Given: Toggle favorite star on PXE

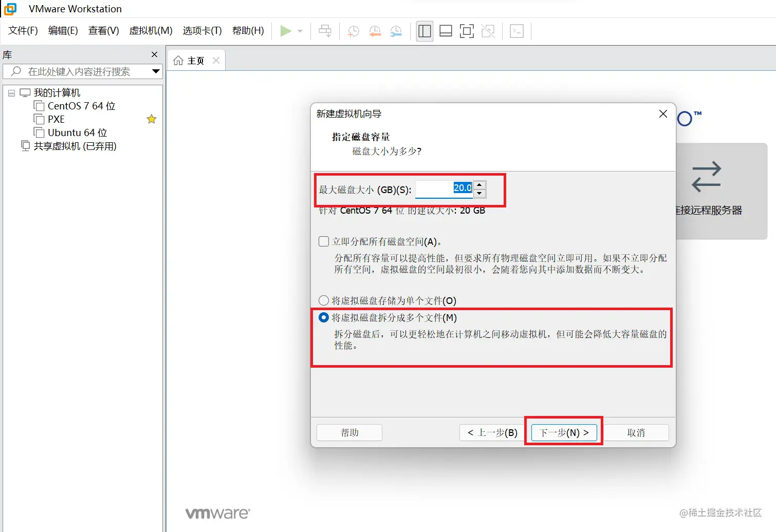Looking at the screenshot, I should (x=152, y=119).
